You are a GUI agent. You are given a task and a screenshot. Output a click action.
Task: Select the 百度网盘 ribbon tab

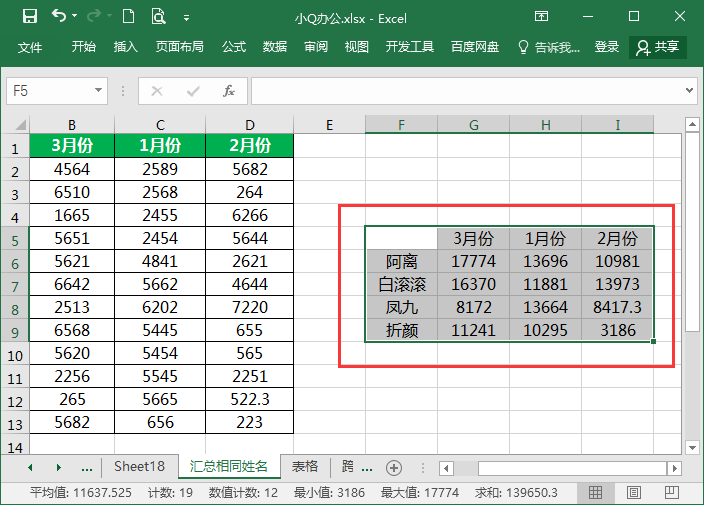pyautogui.click(x=475, y=47)
